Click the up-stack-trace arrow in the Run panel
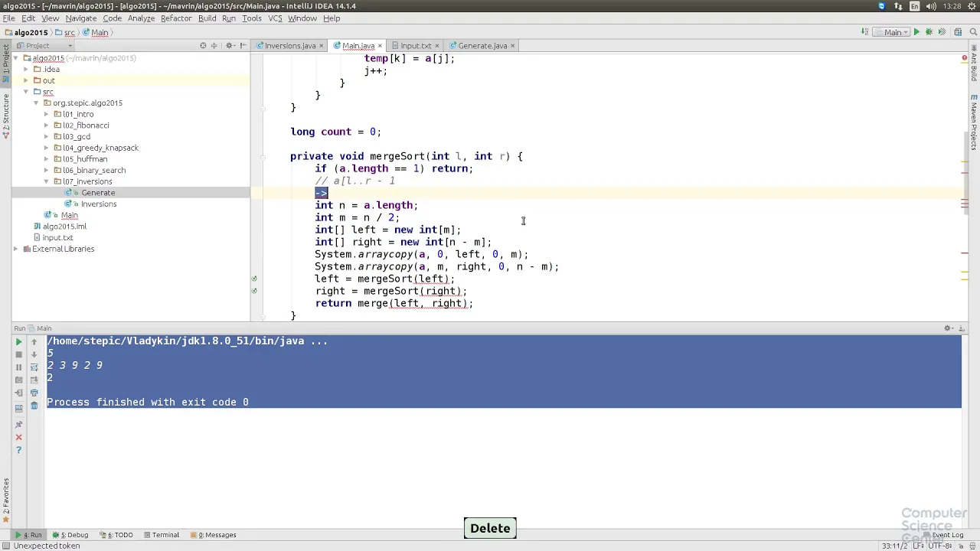This screenshot has height=551, width=980. coord(34,342)
